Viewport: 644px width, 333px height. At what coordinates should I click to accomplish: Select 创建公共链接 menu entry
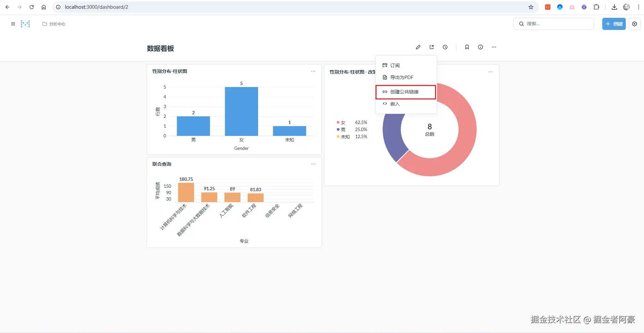[x=406, y=92]
